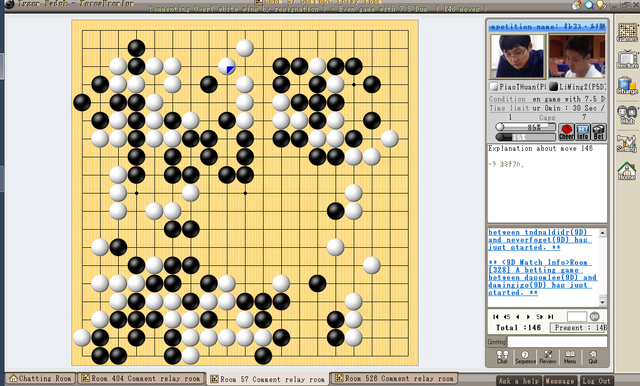This screenshot has height=386, width=640.
Task: Switch to Room 526 Comment relay room tab
Action: click(394, 378)
